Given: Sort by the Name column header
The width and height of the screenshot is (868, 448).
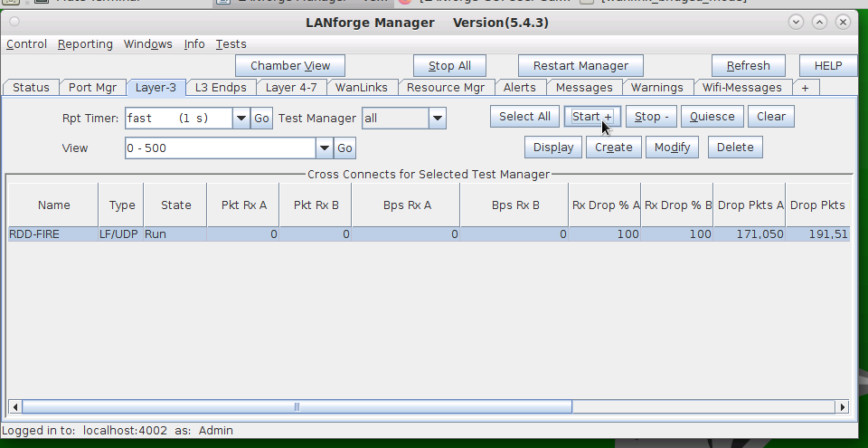Looking at the screenshot, I should [x=53, y=205].
